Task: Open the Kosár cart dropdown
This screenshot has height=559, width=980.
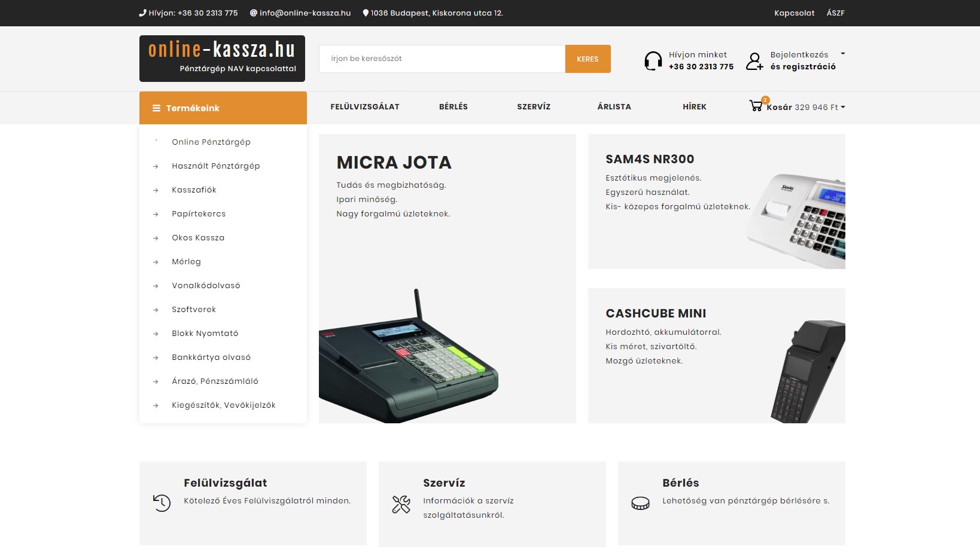Action: point(805,107)
